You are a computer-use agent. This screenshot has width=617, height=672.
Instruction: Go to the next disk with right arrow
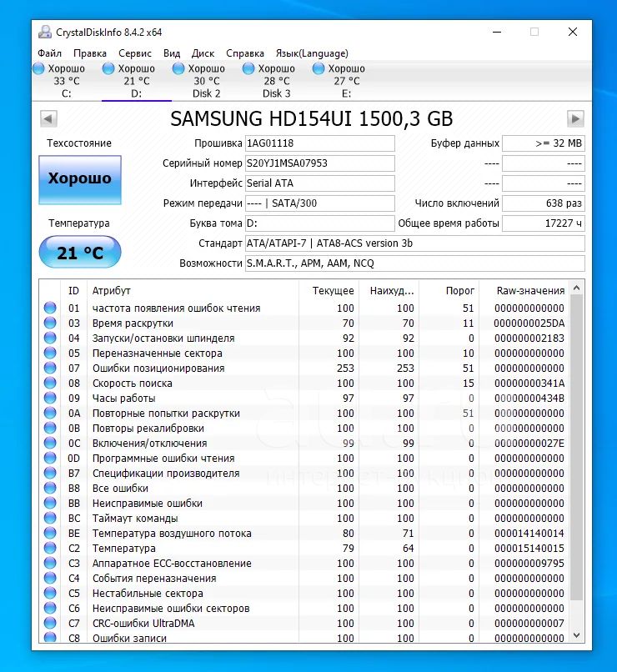[575, 118]
